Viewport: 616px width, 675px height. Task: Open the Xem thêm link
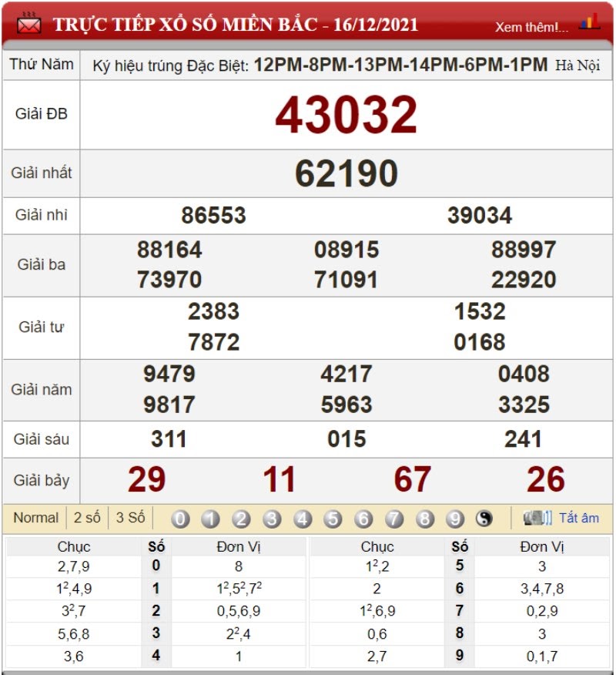coord(532,27)
